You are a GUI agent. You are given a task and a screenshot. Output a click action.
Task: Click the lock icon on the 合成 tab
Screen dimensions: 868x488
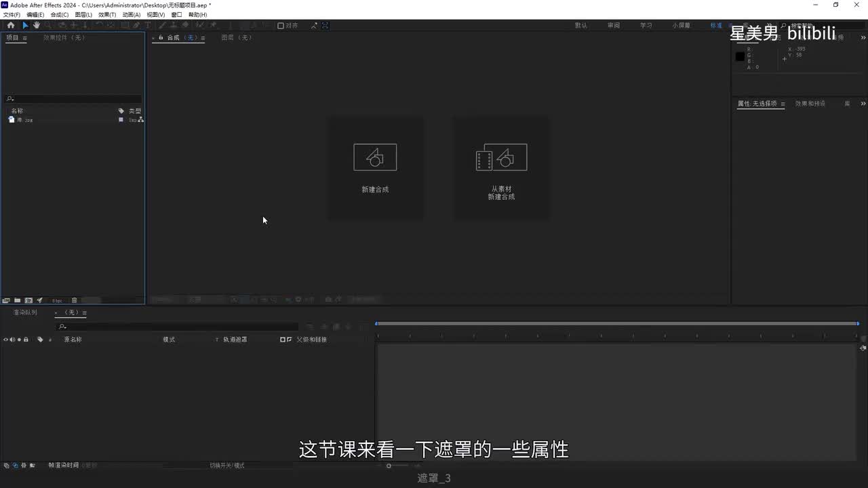[161, 37]
